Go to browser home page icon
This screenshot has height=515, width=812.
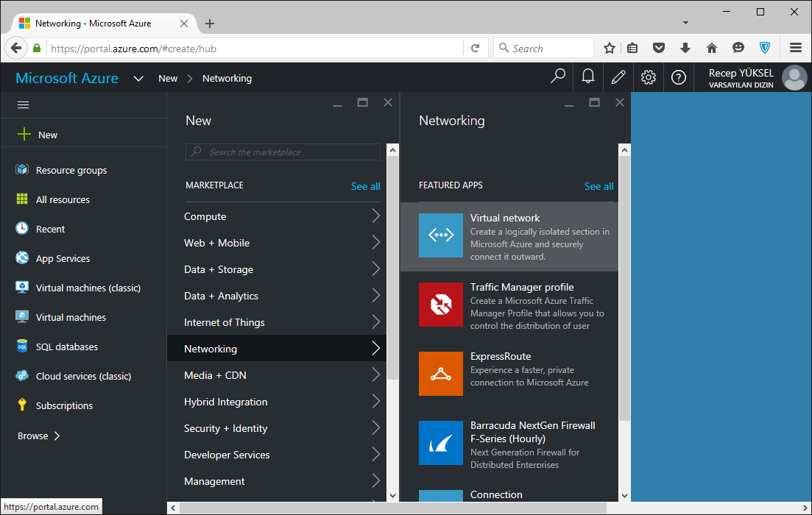pyautogui.click(x=712, y=48)
